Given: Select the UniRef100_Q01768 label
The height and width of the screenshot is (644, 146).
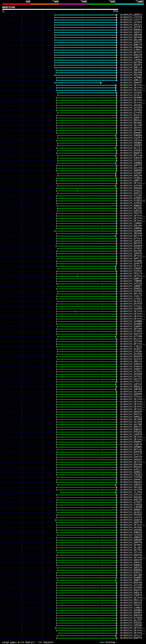Looking at the screenshot, I should click(131, 168).
